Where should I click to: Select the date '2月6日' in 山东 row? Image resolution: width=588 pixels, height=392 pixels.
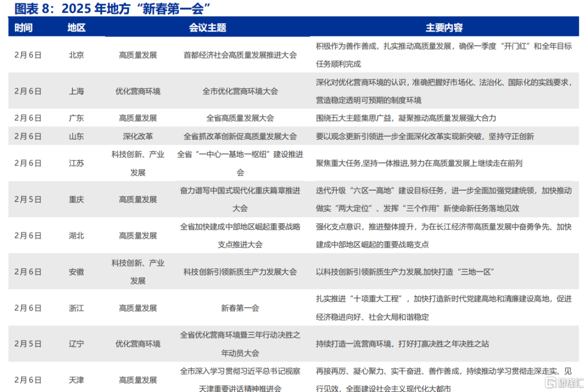(x=28, y=136)
